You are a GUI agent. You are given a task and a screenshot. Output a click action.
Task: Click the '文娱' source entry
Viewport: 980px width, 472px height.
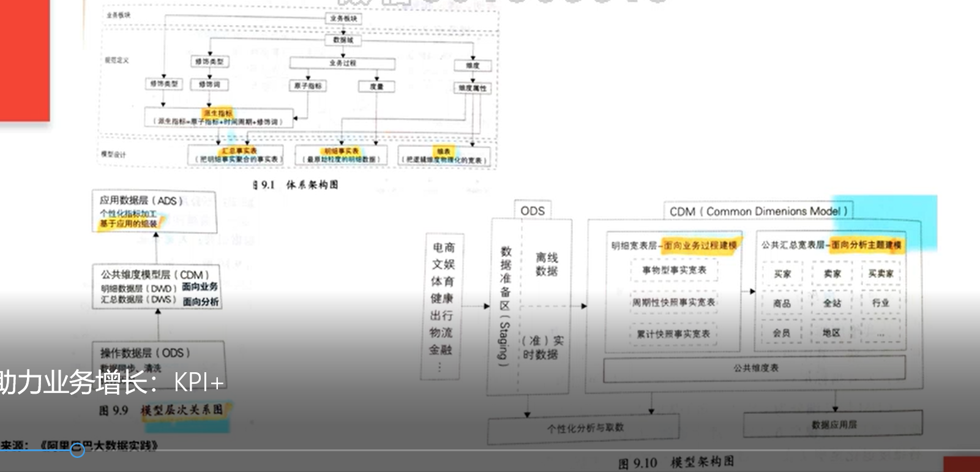pos(443,264)
